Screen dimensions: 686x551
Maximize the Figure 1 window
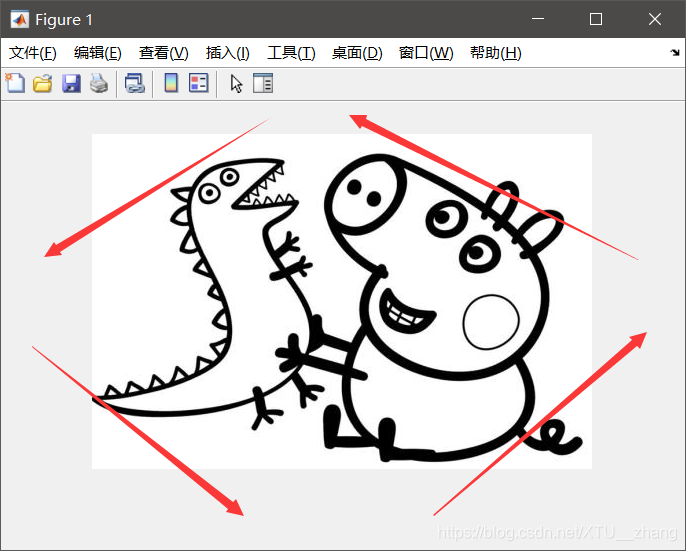(x=596, y=19)
